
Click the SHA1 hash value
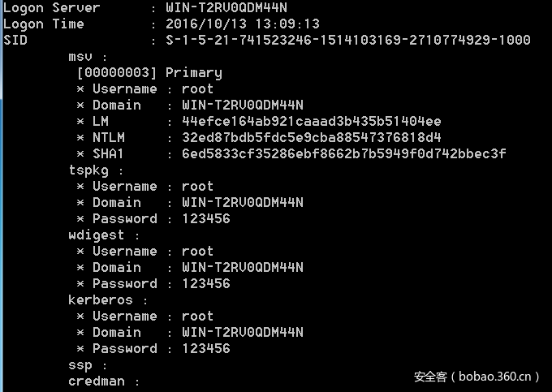coord(344,154)
